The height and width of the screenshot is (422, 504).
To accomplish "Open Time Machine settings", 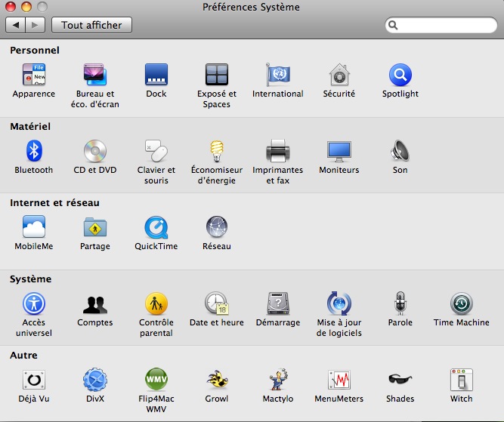I will (x=461, y=304).
